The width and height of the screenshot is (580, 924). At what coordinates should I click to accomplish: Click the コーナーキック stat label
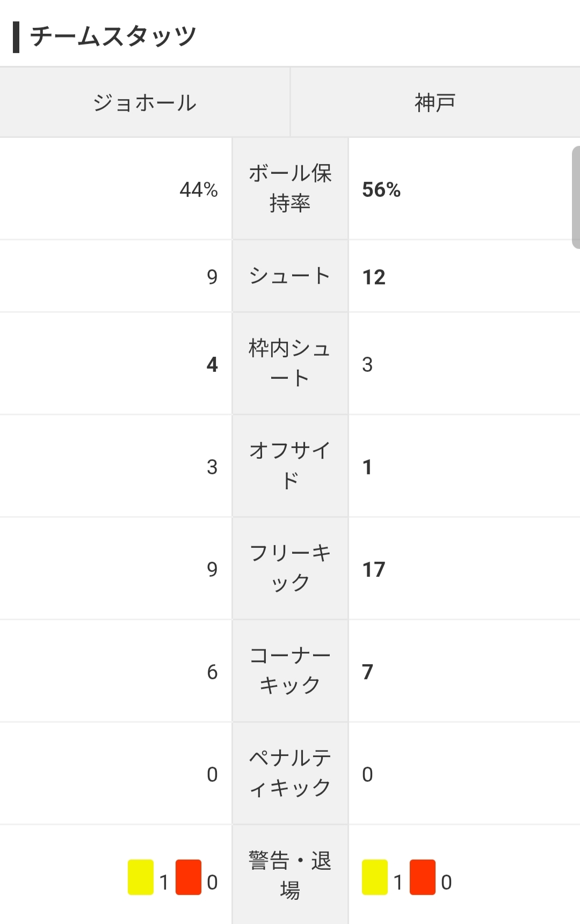click(x=290, y=670)
